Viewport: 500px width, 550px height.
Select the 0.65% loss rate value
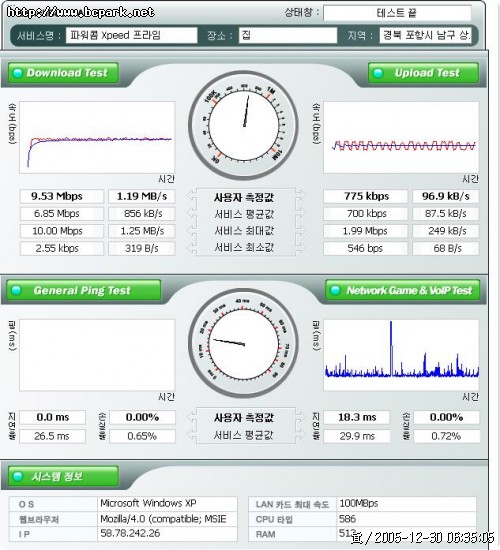[x=142, y=436]
